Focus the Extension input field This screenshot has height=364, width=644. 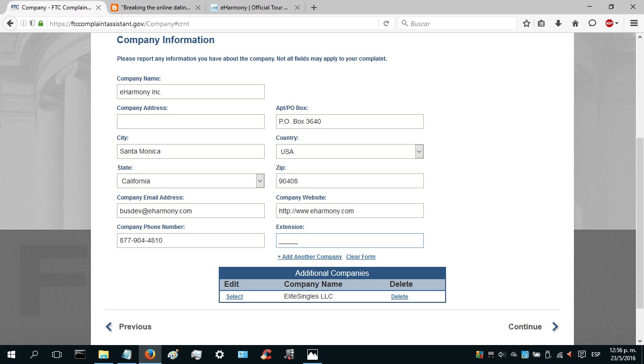click(350, 240)
